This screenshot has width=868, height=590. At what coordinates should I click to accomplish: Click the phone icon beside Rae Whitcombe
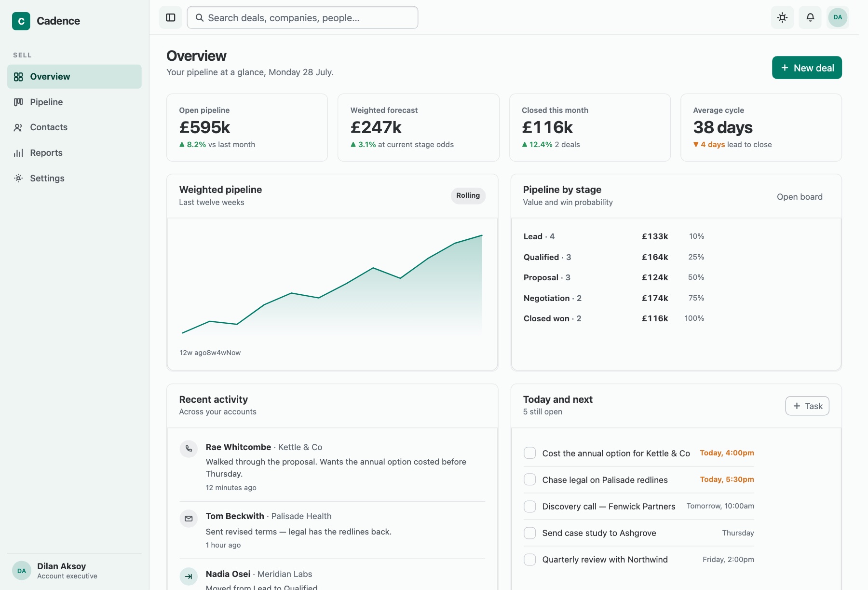189,449
